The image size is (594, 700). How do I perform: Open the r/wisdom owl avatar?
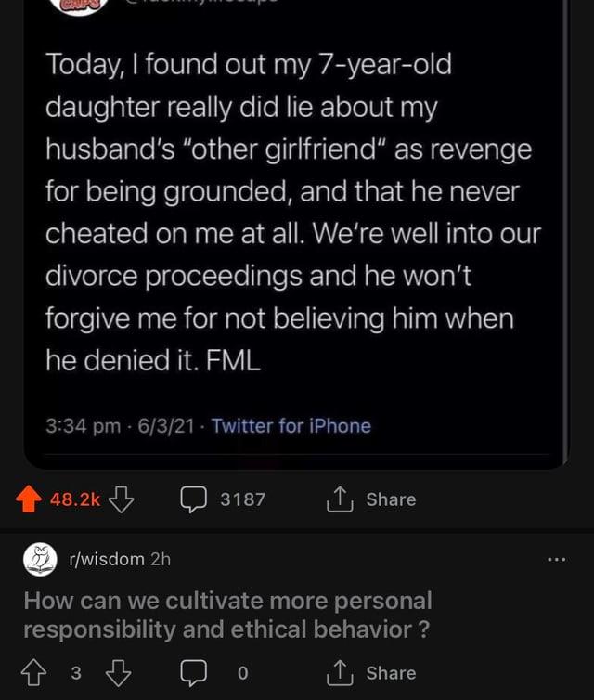[39, 559]
